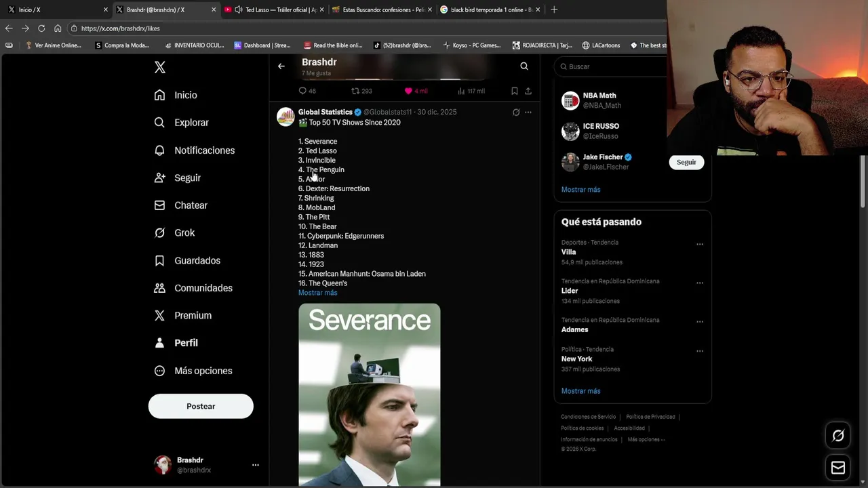Image resolution: width=868 pixels, height=488 pixels.
Task: Open replies via the comment icon showing 46
Action: click(302, 91)
